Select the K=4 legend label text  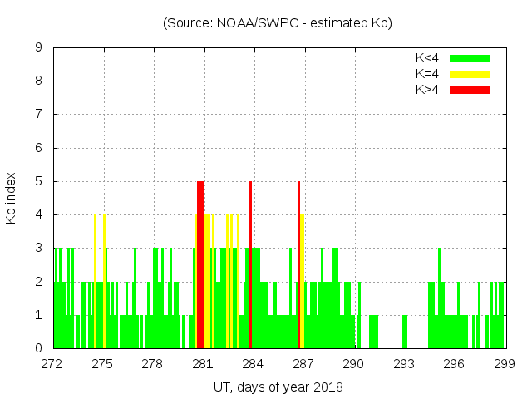[x=429, y=74]
